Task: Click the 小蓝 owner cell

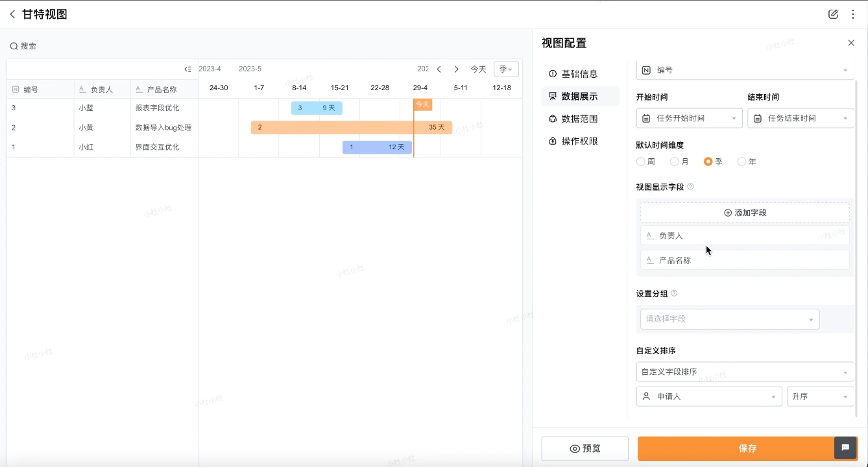Action: [x=102, y=108]
